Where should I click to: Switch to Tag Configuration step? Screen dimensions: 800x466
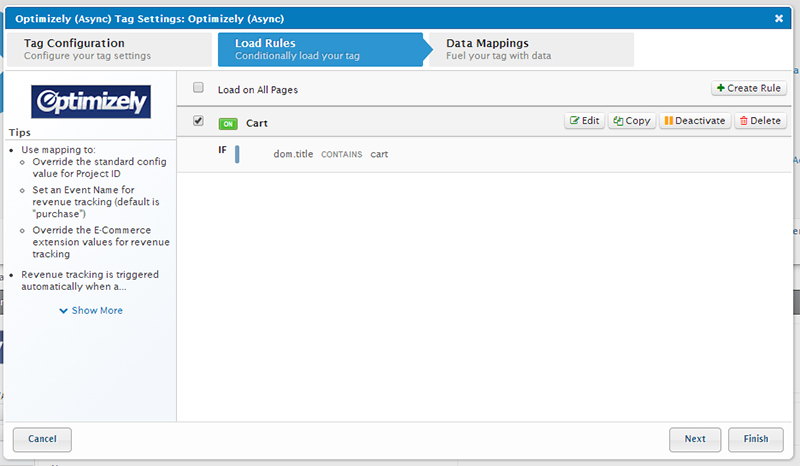coord(108,49)
